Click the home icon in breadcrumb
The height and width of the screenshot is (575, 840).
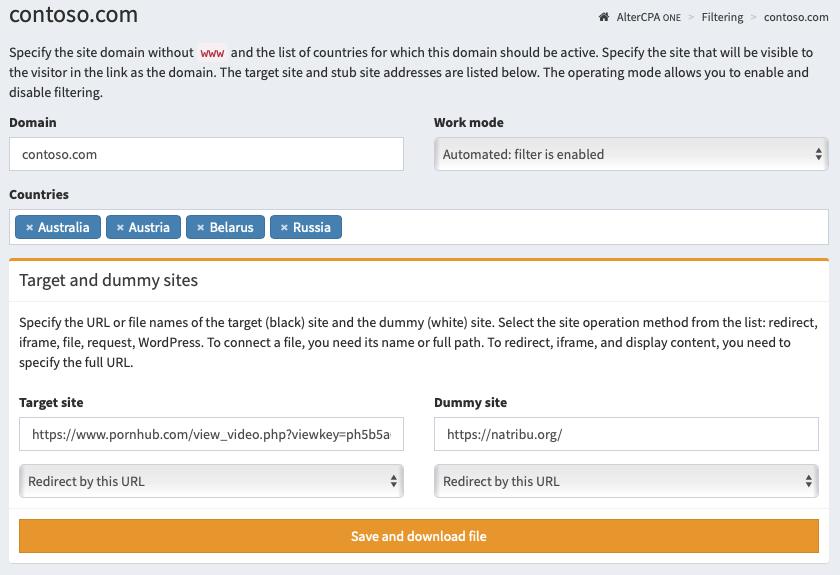pyautogui.click(x=603, y=17)
